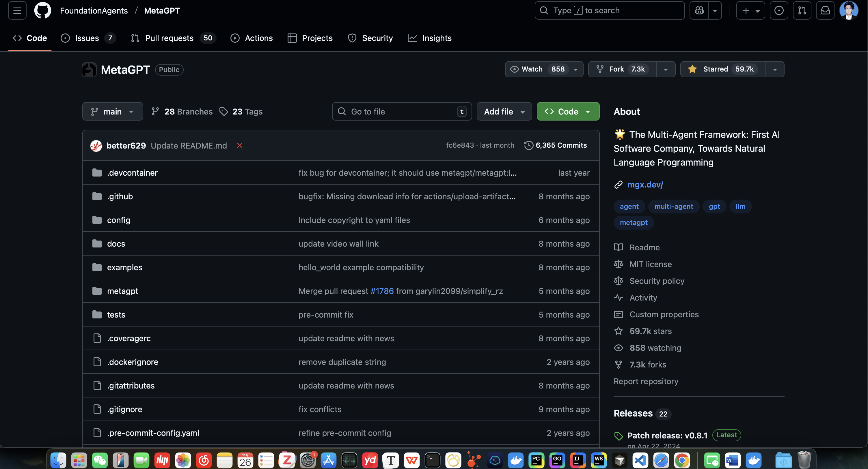This screenshot has width=868, height=469.
Task: Open pull request #1786 link
Action: [x=382, y=291]
